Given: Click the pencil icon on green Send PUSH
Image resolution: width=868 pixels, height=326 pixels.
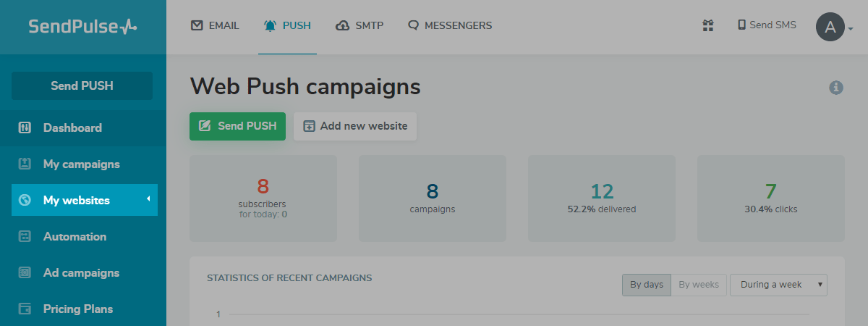Looking at the screenshot, I should point(205,126).
